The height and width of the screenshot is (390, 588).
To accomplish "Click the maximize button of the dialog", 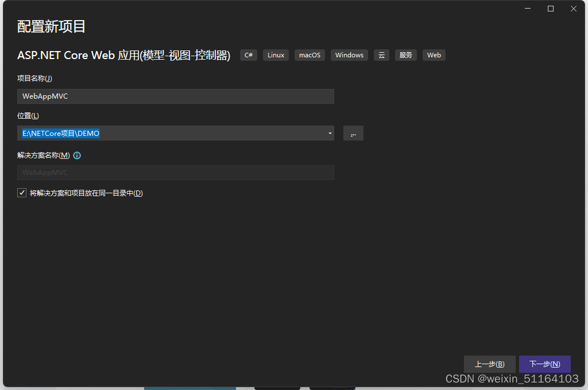I will point(550,8).
